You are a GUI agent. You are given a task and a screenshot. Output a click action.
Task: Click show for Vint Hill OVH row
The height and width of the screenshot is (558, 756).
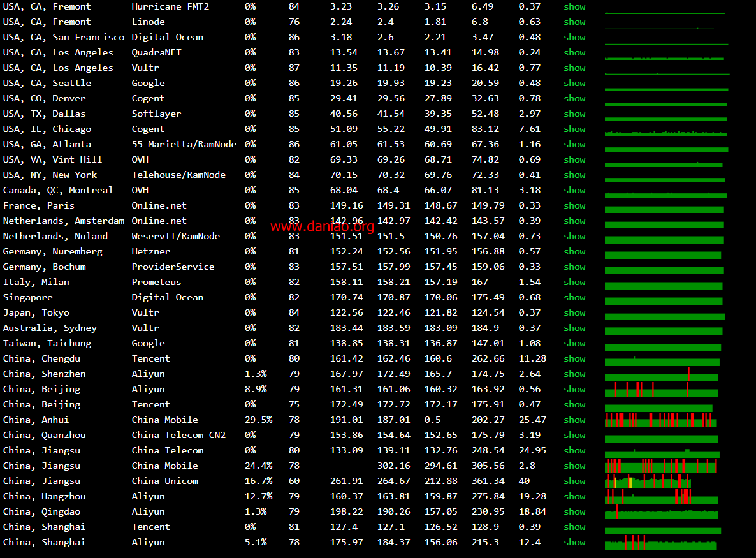[574, 159]
